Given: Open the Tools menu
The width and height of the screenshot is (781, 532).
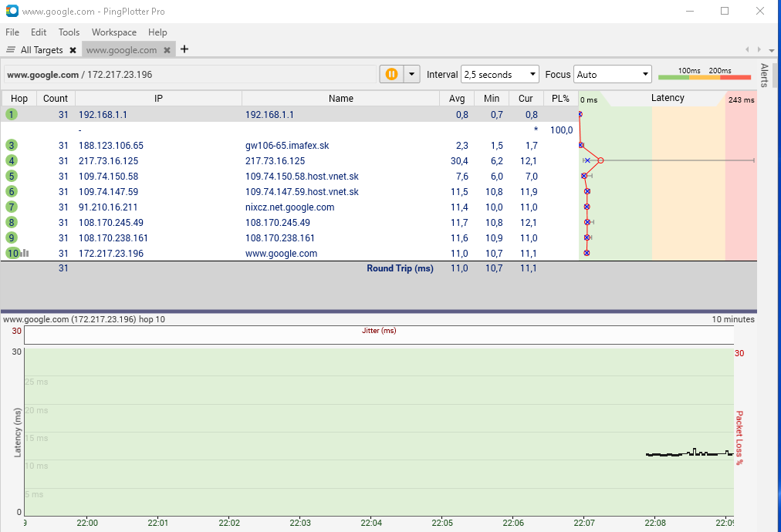Looking at the screenshot, I should (x=69, y=32).
